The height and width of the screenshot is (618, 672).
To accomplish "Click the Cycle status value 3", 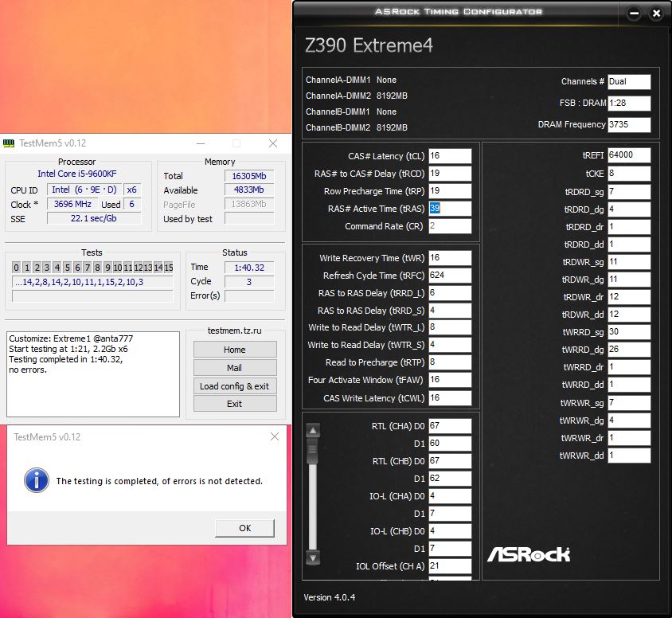I will (249, 282).
